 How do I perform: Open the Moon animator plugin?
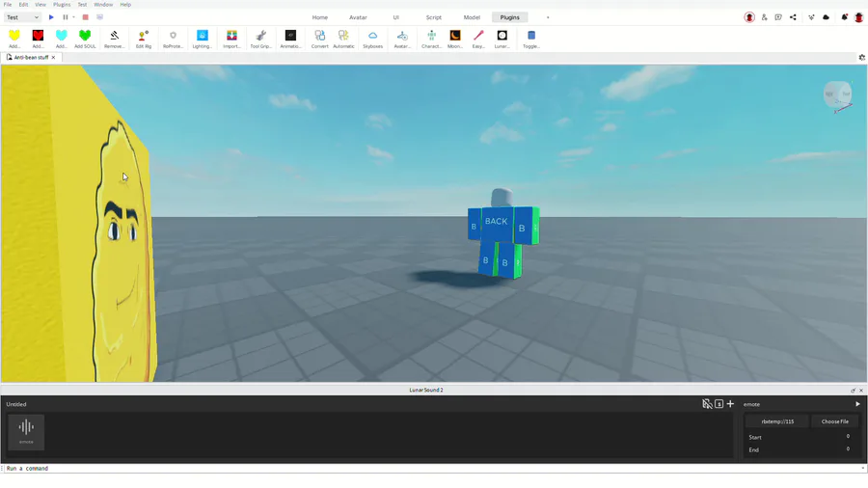click(455, 39)
